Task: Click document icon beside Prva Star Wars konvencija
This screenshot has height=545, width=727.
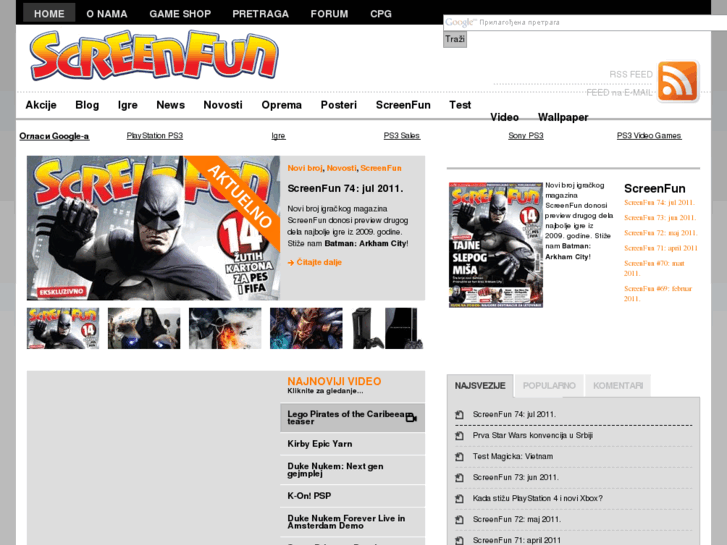Action: point(459,436)
